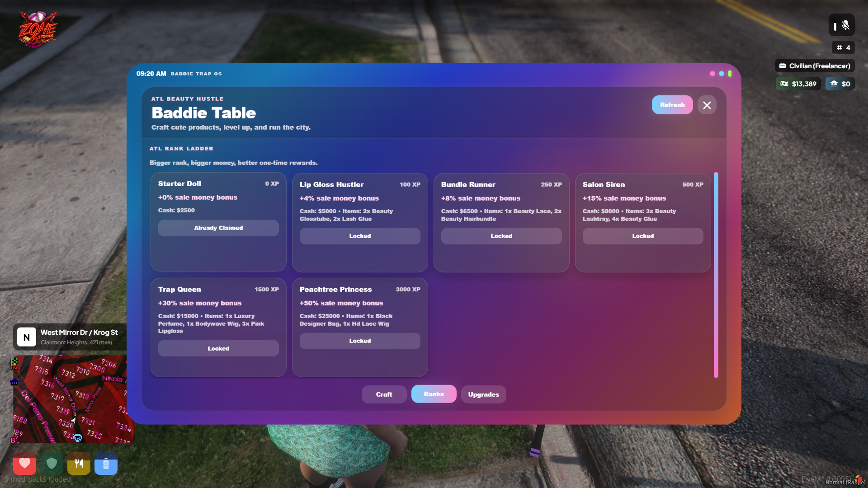868x488 pixels.
Task: Open the Craft tab
Action: click(x=384, y=394)
